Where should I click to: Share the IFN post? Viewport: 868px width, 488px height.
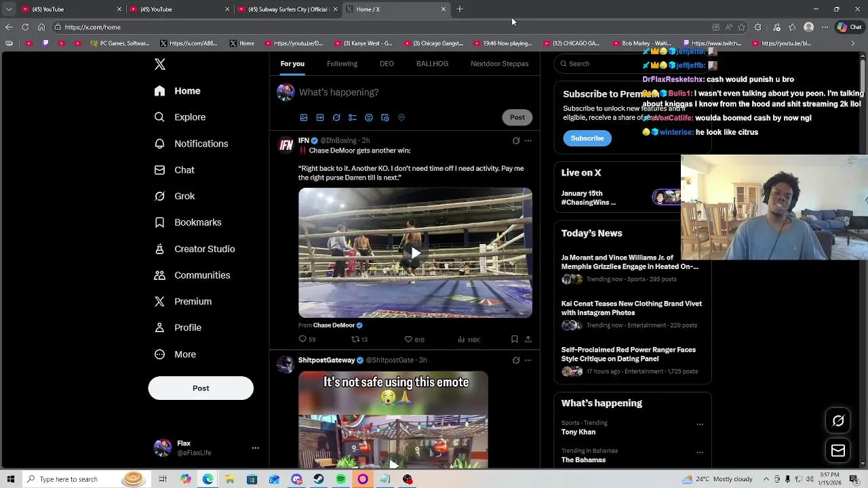528,339
